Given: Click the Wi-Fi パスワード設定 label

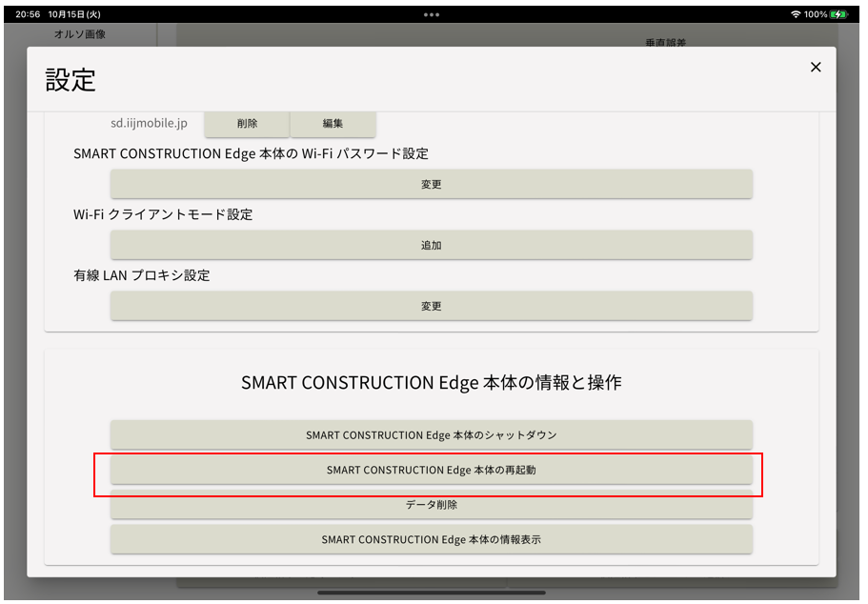Looking at the screenshot, I should (251, 154).
